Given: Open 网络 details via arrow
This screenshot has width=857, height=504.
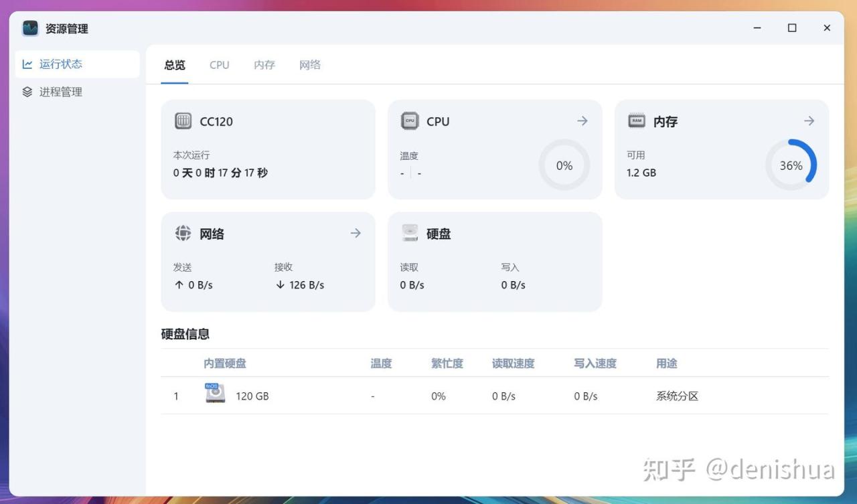Looking at the screenshot, I should pyautogui.click(x=356, y=233).
